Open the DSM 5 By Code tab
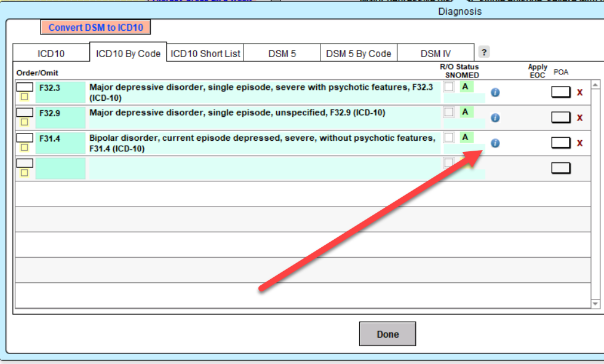604x364 pixels. tap(359, 53)
